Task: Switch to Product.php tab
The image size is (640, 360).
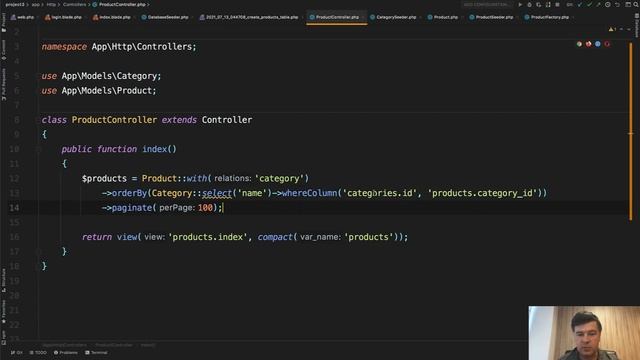Action: point(443,17)
